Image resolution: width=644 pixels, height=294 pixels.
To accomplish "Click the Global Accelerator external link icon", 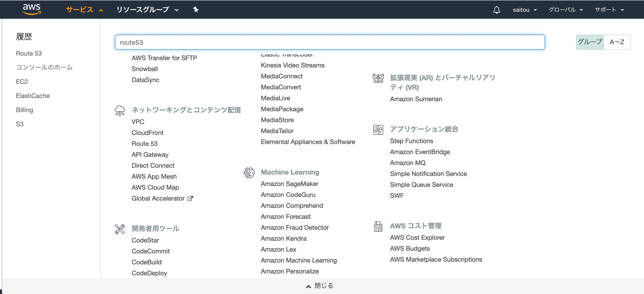I will click(190, 199).
